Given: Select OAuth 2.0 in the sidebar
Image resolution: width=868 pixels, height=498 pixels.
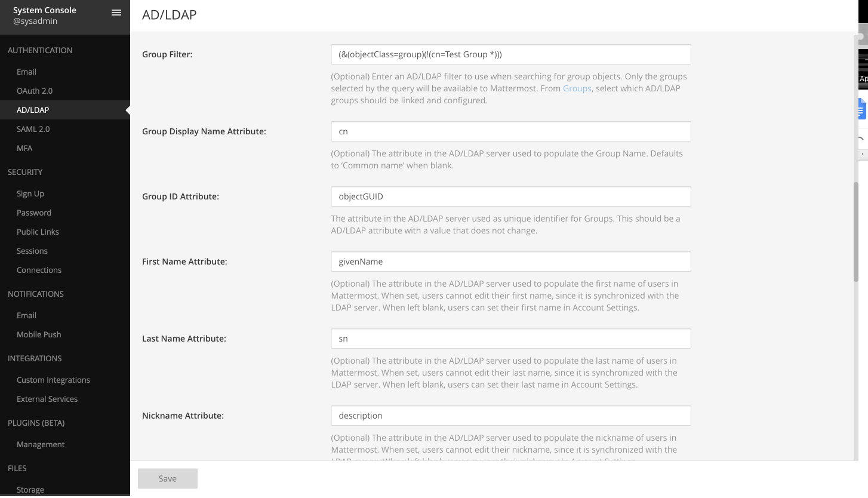Looking at the screenshot, I should (35, 91).
